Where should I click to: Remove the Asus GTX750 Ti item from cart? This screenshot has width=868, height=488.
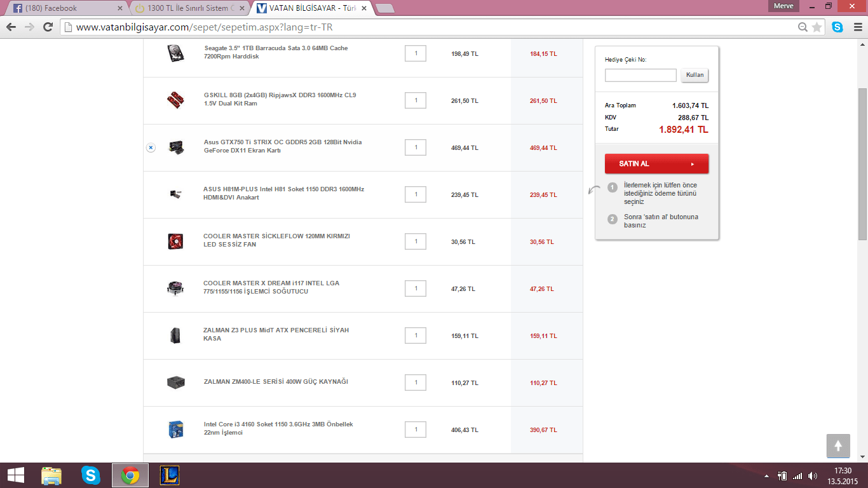pos(151,147)
